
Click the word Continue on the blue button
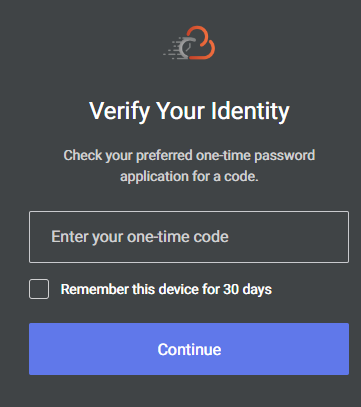click(x=189, y=349)
